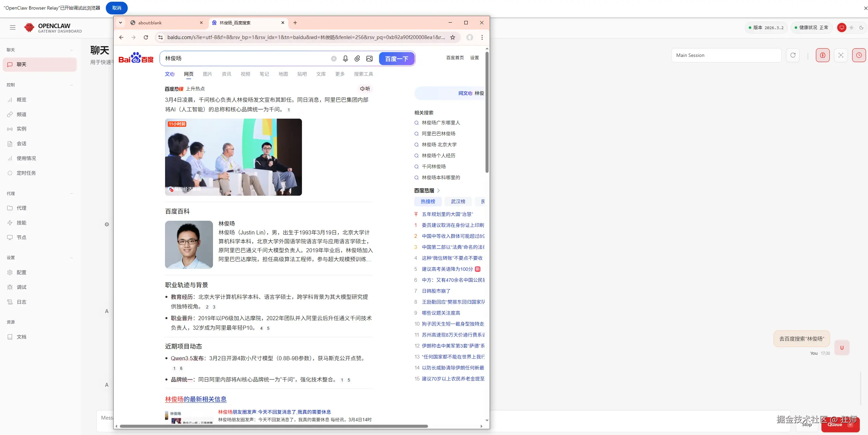Click the brain icon in chat toolbar
The width and height of the screenshot is (868, 435).
pos(822,55)
